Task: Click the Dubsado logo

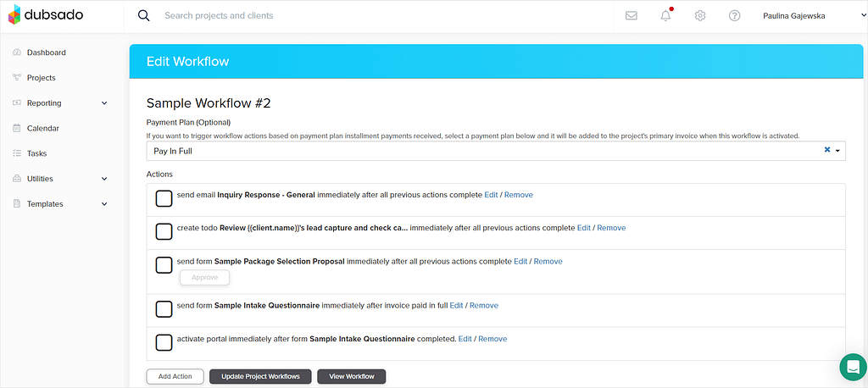Action: (46, 15)
